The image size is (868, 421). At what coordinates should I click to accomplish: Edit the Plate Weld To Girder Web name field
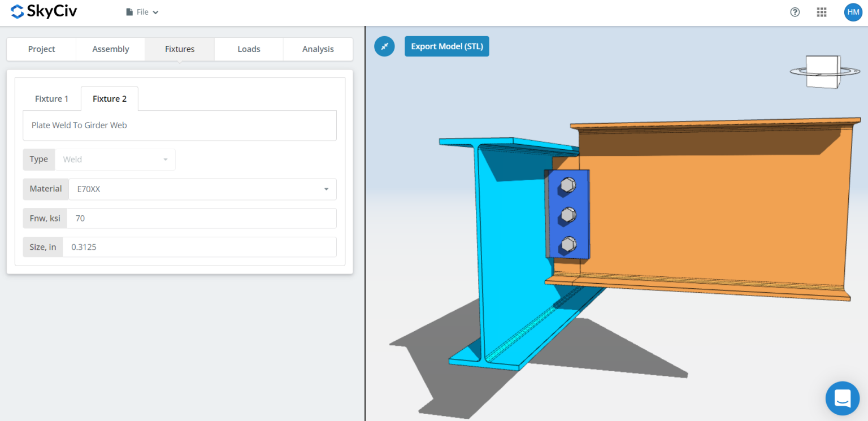[180, 125]
